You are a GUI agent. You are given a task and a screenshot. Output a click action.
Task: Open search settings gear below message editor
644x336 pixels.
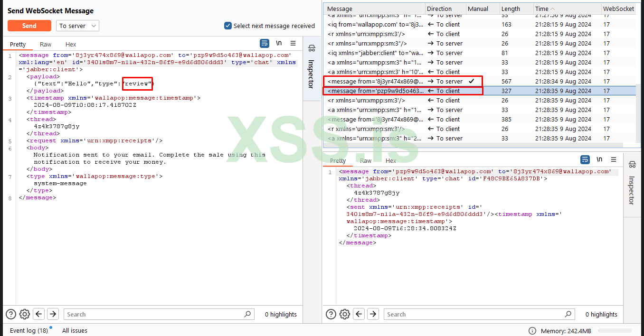25,314
